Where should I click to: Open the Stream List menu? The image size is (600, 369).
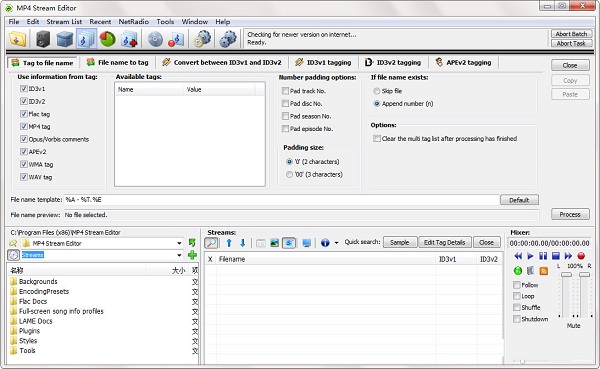[64, 22]
